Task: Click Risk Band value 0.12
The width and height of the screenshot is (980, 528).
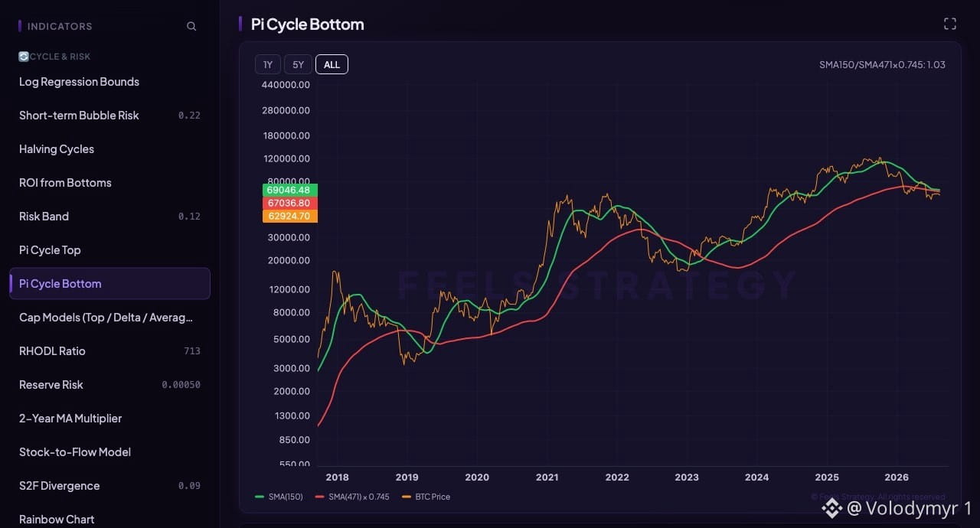Action: tap(189, 217)
